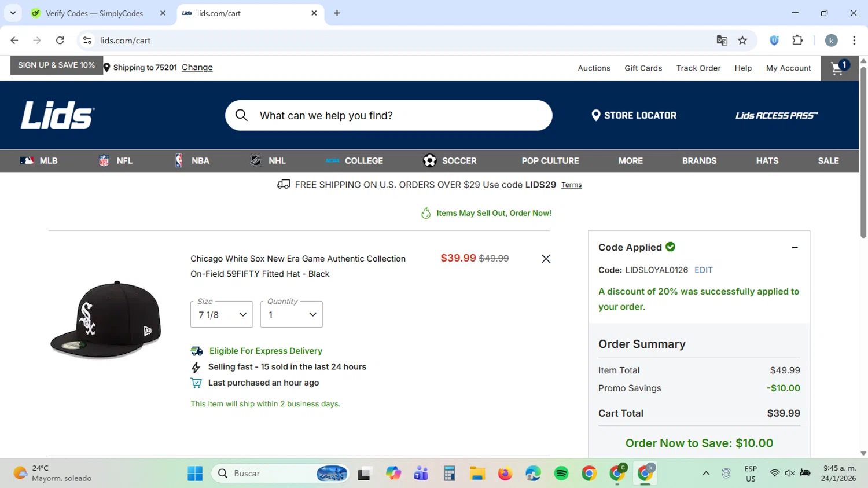This screenshot has width=868, height=488.
Task: Open the NHL menu
Action: [268, 161]
